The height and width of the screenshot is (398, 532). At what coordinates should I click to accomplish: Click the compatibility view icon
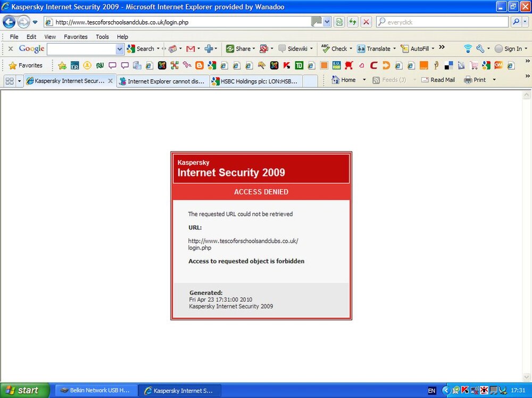click(339, 22)
